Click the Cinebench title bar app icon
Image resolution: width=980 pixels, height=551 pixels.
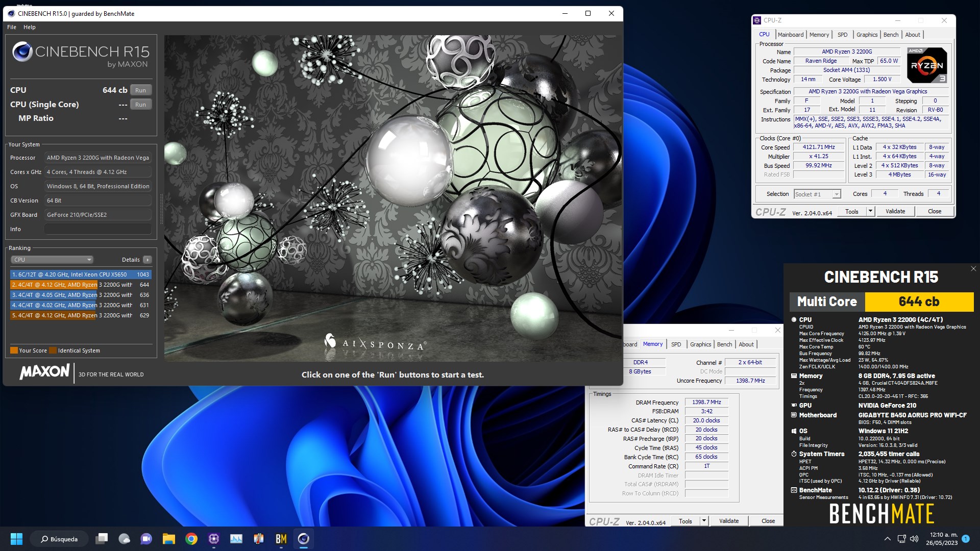(11, 13)
